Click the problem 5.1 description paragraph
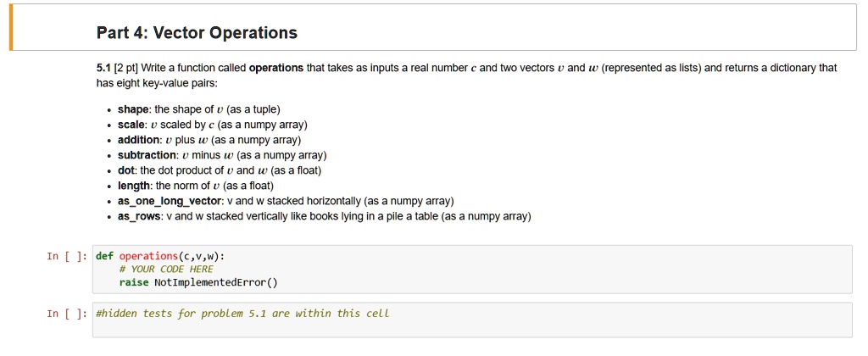The height and width of the screenshot is (356, 868). 467,75
